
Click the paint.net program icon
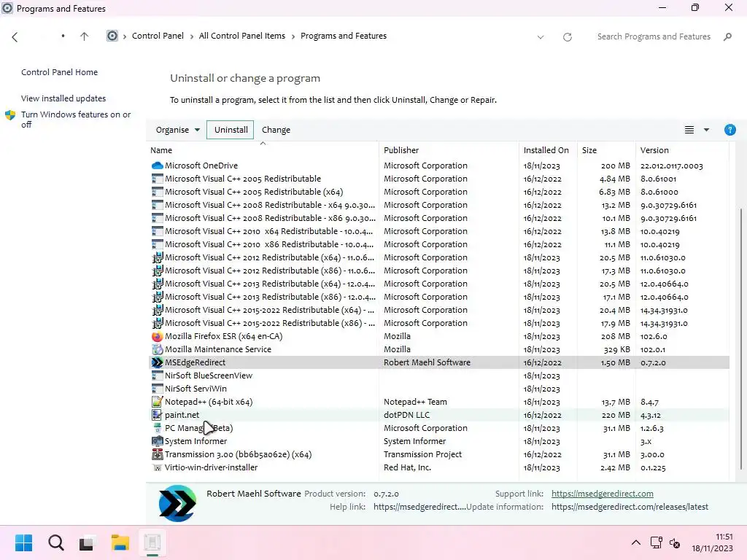[157, 415]
